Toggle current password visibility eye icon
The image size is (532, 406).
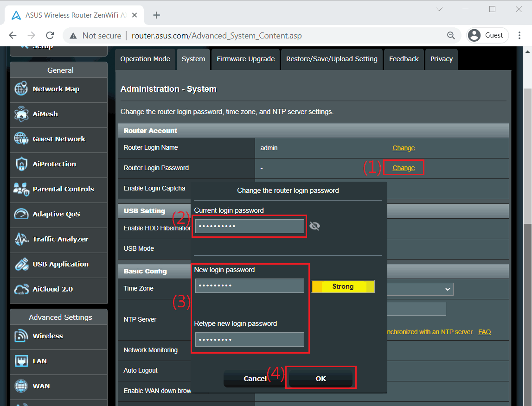pos(314,226)
